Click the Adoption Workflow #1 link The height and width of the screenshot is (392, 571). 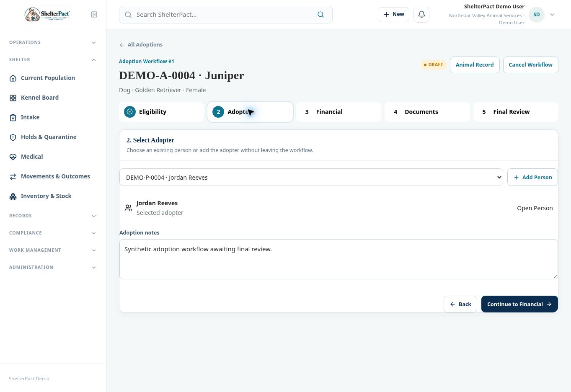tap(147, 62)
